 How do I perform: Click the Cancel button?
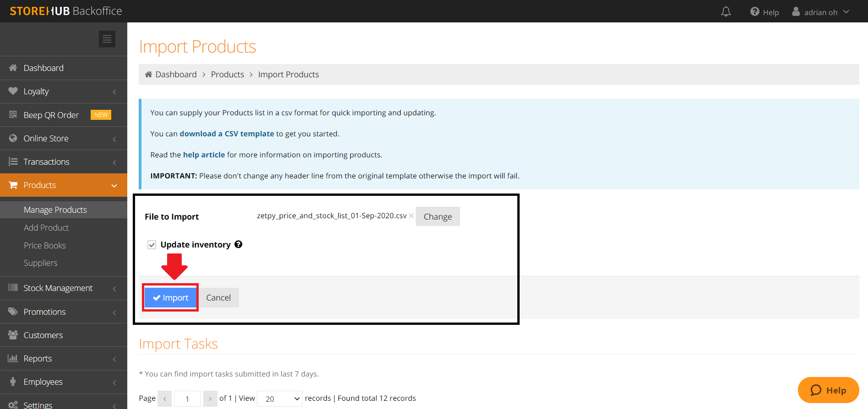[218, 297]
